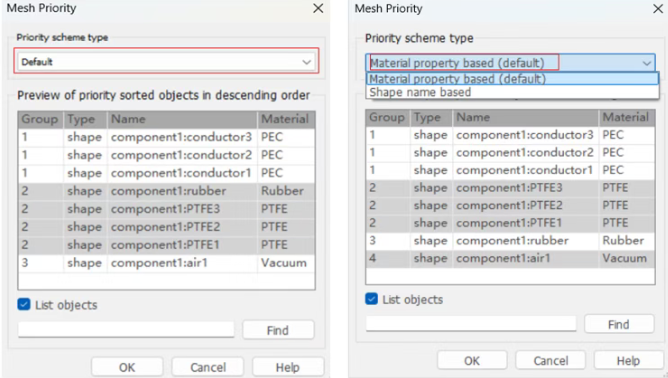
Task: Open the Material property based combo box in right dialog
Action: point(510,63)
